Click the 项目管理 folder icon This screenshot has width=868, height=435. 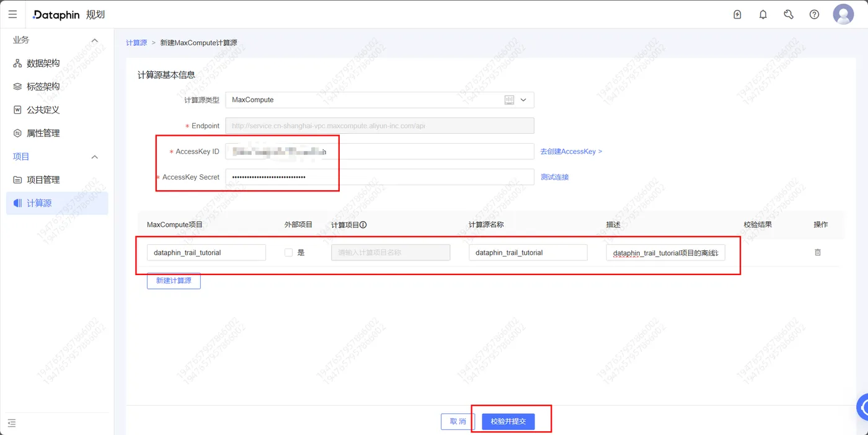[17, 180]
